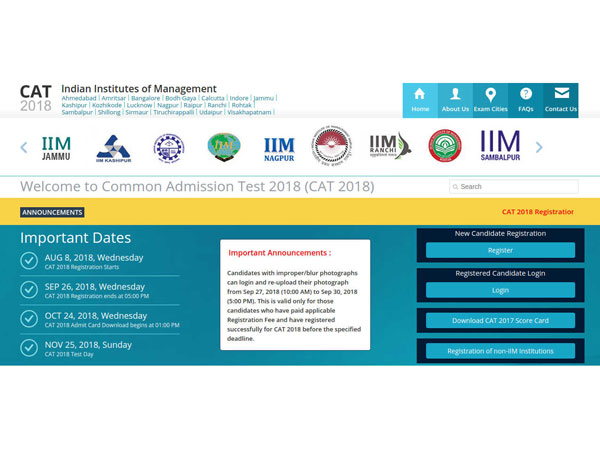The image size is (600, 450).
Task: Click the IIM Sambalpur logo
Action: [x=500, y=147]
